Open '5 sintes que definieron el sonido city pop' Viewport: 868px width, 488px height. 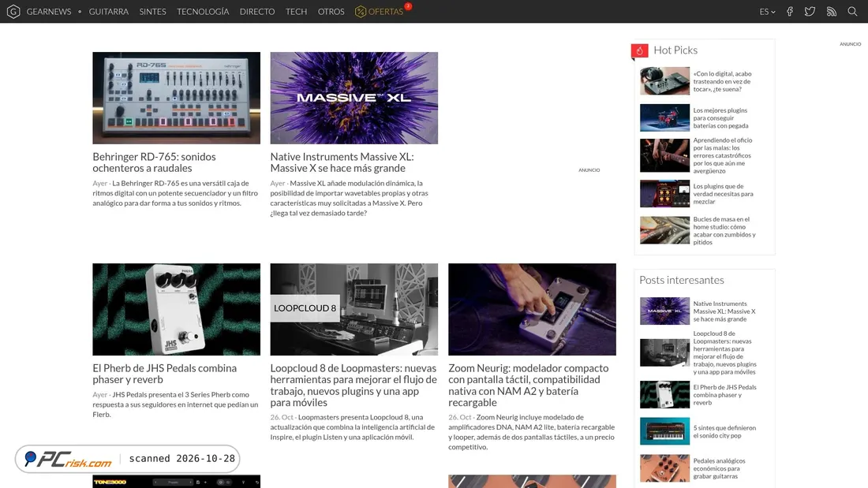click(x=724, y=431)
